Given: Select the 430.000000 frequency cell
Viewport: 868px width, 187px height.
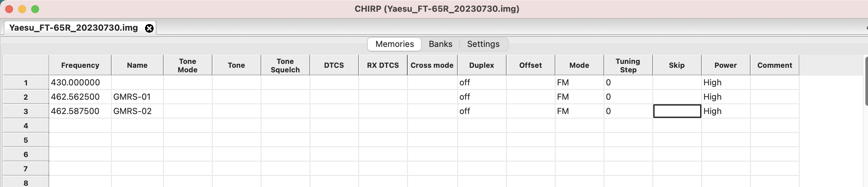Looking at the screenshot, I should (80, 82).
